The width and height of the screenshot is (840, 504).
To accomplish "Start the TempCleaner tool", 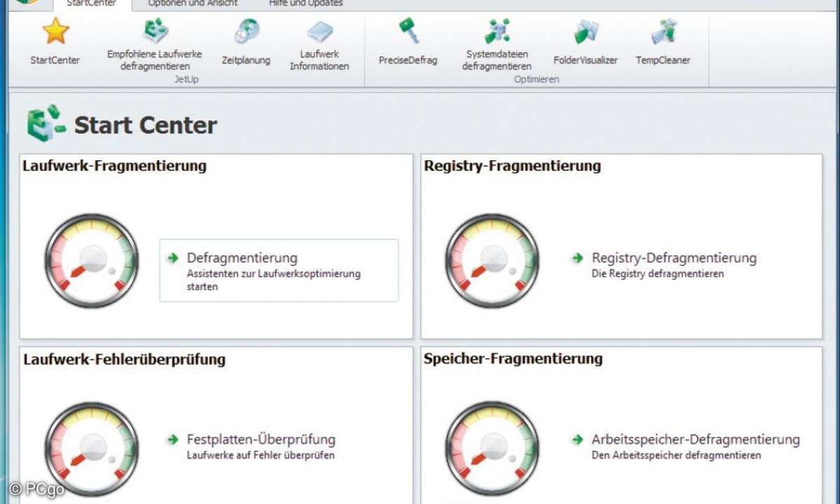I will point(663,31).
